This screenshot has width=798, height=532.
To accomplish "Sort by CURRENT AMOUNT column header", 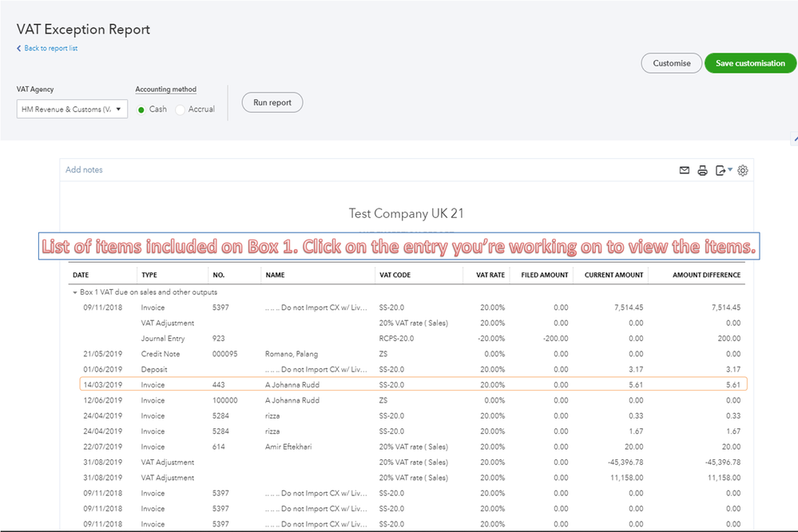I will (x=613, y=275).
